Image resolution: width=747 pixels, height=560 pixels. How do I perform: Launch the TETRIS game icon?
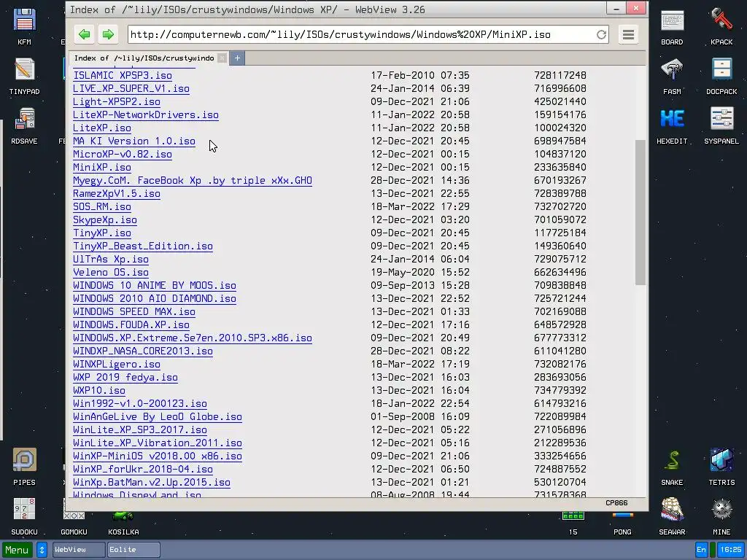(721, 467)
